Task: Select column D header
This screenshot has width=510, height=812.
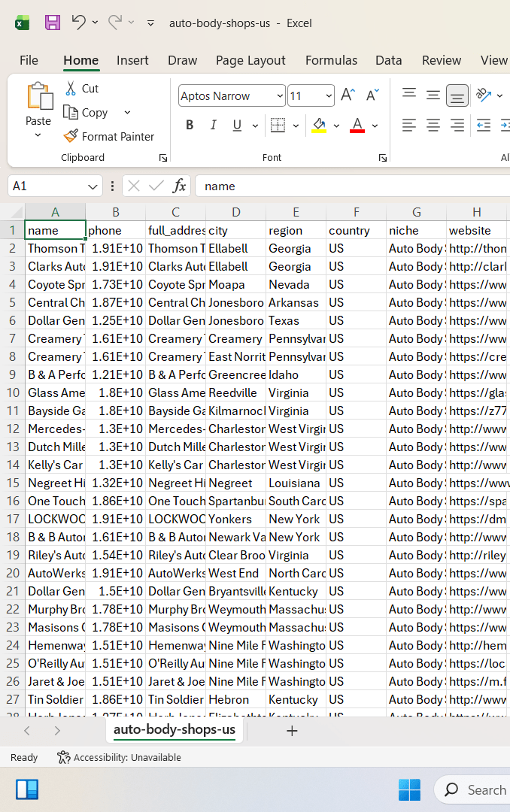Action: tap(236, 212)
